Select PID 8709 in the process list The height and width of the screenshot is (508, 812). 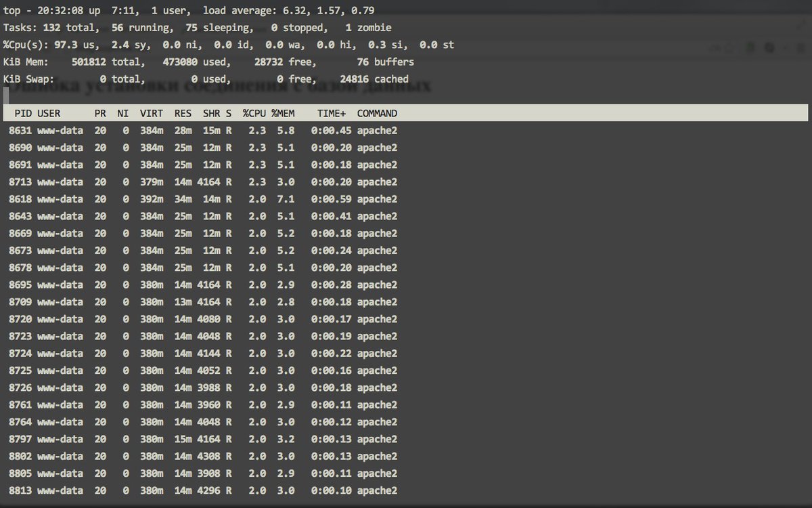point(20,302)
